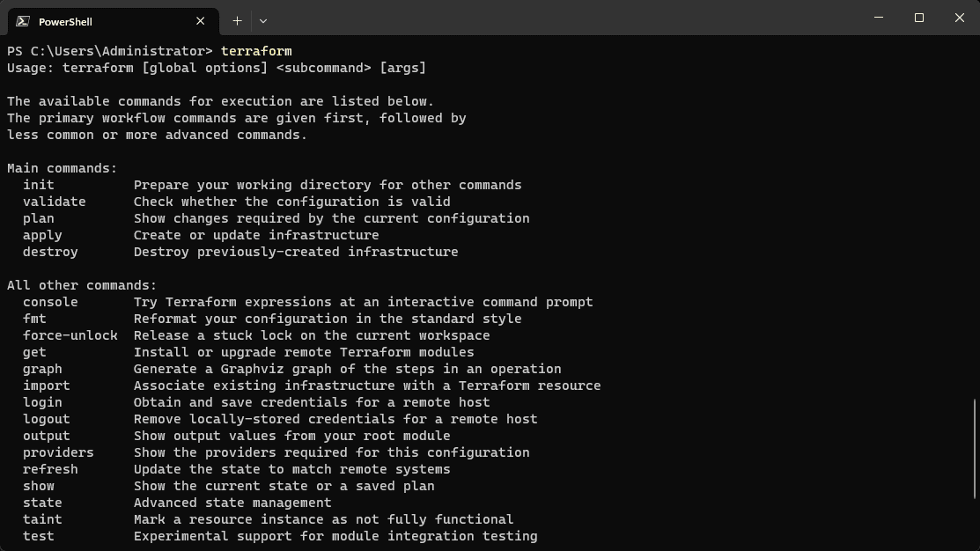Open a new tab with plus button

click(x=237, y=20)
